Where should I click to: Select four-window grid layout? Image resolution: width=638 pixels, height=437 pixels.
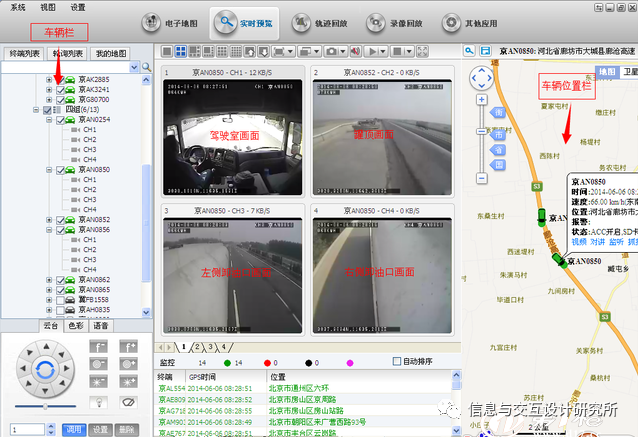point(180,51)
